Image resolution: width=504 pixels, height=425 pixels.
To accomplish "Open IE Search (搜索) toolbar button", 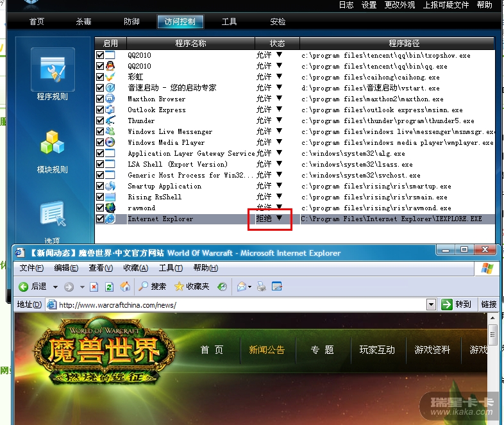I will [x=153, y=287].
